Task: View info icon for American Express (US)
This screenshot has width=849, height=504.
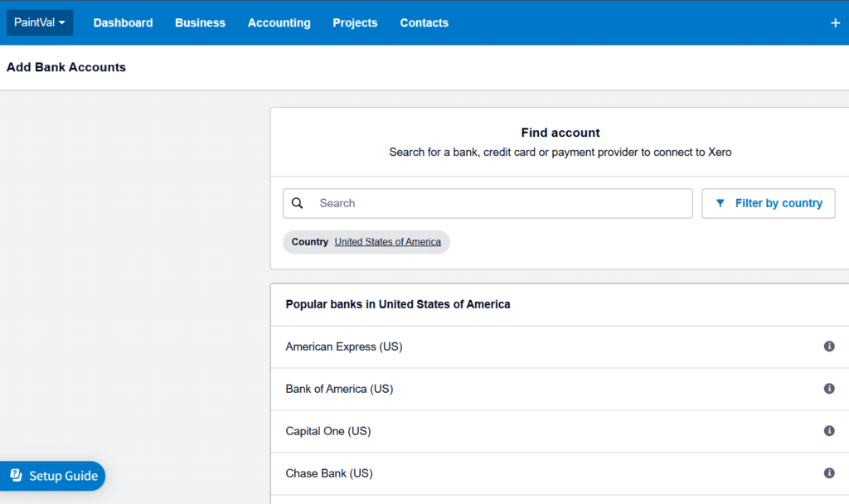Action: (x=829, y=346)
